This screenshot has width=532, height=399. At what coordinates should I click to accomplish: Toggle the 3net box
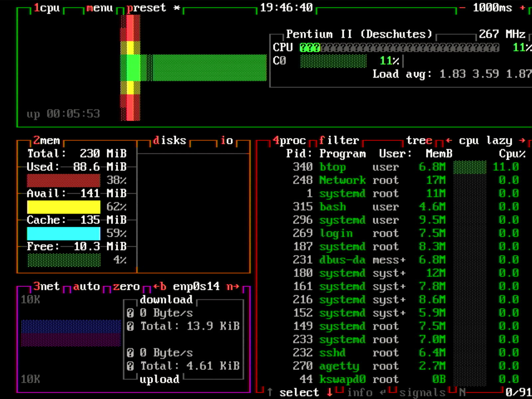pos(47,286)
